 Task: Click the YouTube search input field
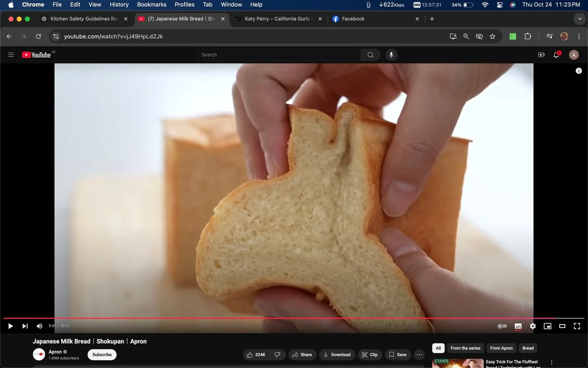pos(279,55)
